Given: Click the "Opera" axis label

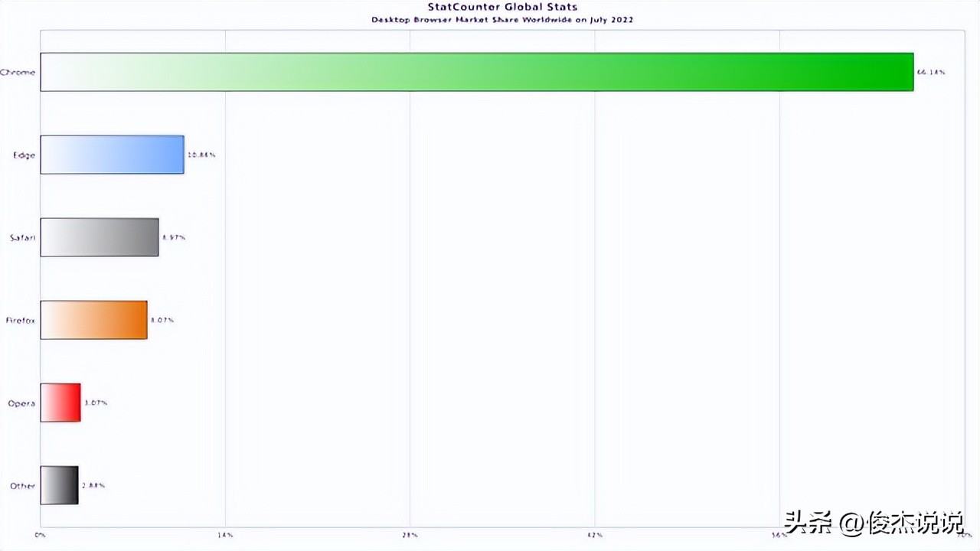Looking at the screenshot, I should (21, 403).
